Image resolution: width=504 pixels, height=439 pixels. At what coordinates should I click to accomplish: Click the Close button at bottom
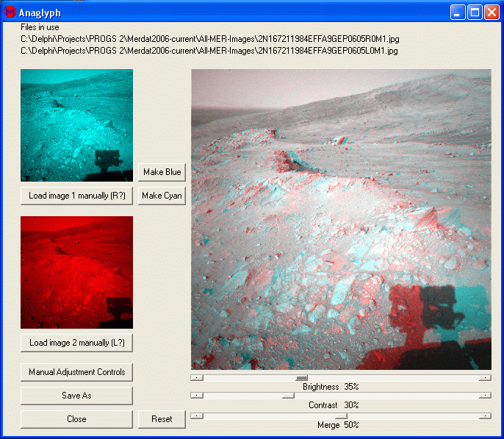pyautogui.click(x=77, y=419)
